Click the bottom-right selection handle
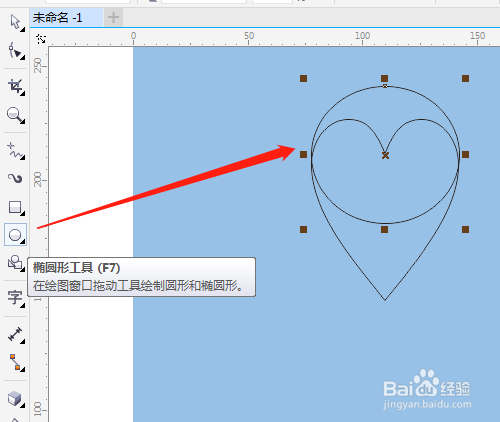Viewport: 500px width, 422px height. coord(465,229)
